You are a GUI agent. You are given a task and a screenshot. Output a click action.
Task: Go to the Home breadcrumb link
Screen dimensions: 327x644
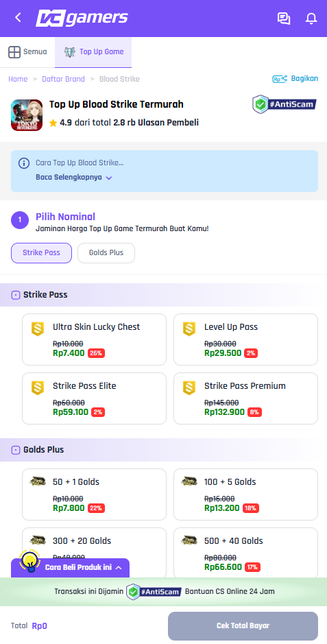(18, 79)
